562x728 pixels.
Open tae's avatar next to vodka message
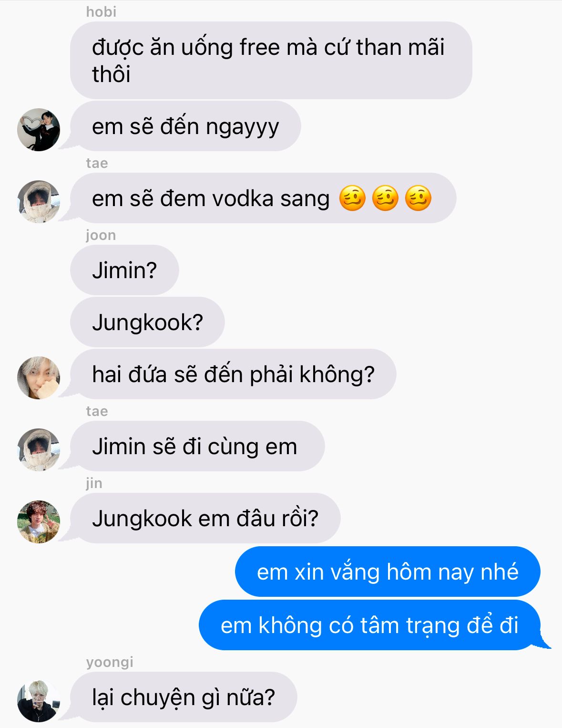click(x=39, y=202)
